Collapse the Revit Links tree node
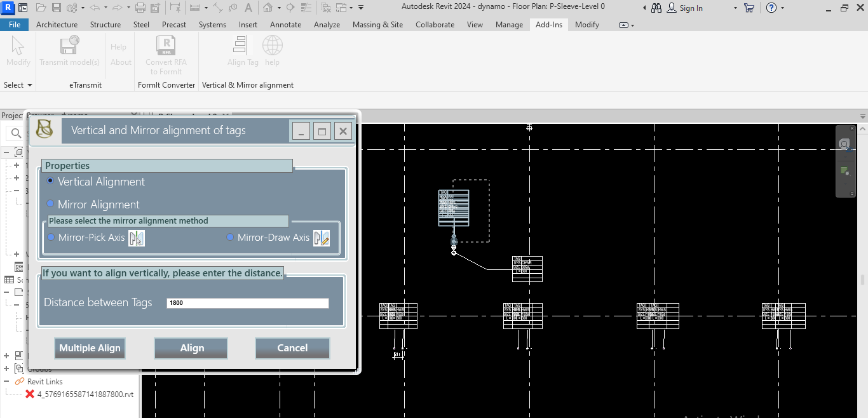The height and width of the screenshot is (418, 868). [x=7, y=381]
